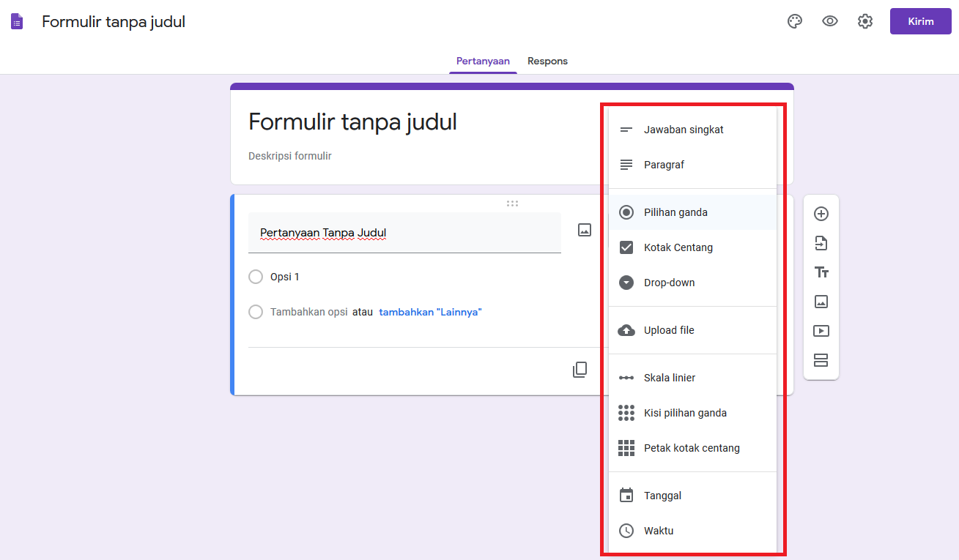Click the tambahkan "Lainnya" link
Screen dimensions: 959x560
(430, 312)
